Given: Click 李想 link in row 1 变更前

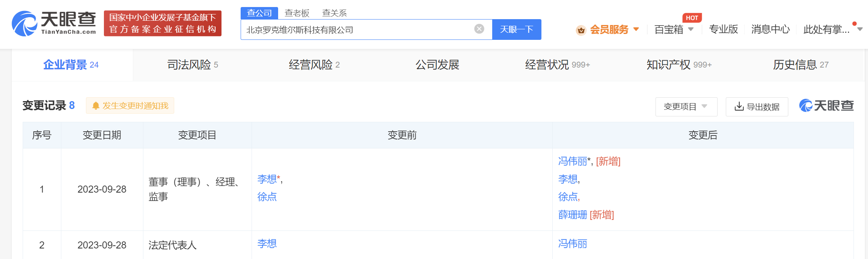Looking at the screenshot, I should tap(267, 179).
